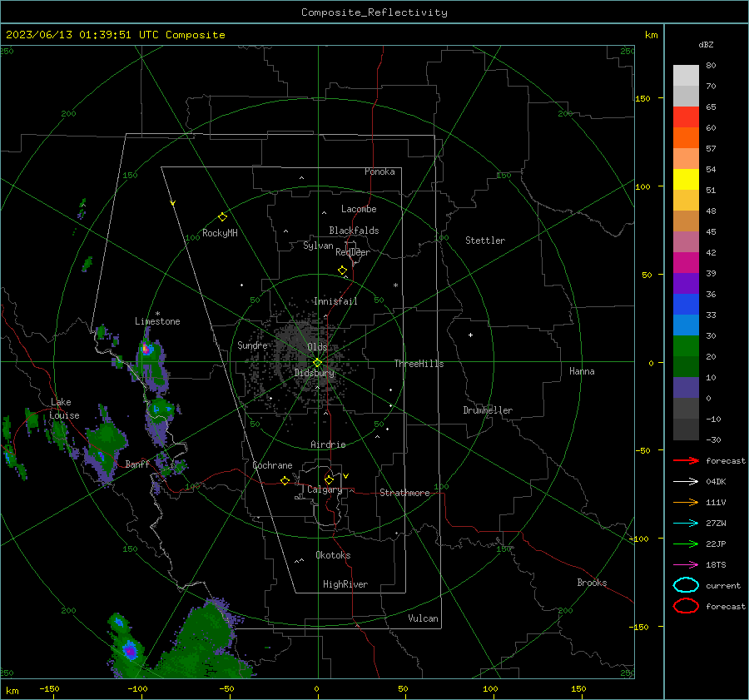This screenshot has height=700, width=749.
Task: Click the Sundre town label
Action: [x=252, y=345]
